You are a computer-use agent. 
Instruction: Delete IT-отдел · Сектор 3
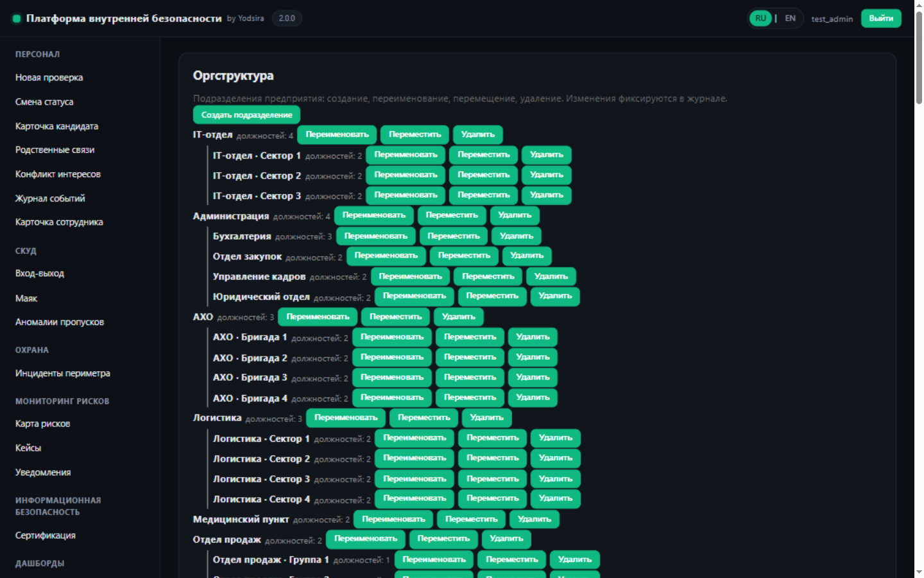[547, 195]
